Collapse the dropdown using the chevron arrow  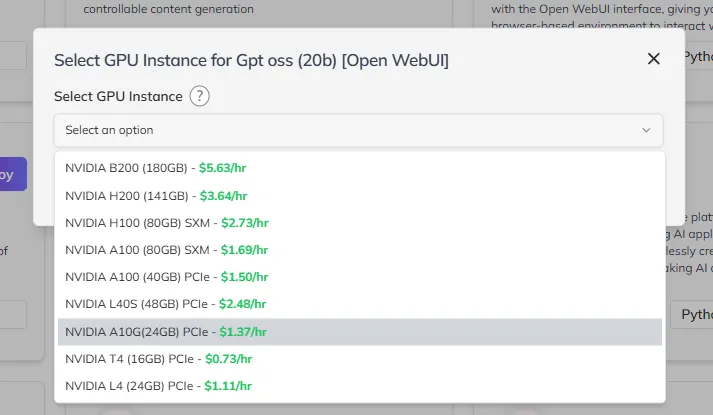tap(646, 130)
